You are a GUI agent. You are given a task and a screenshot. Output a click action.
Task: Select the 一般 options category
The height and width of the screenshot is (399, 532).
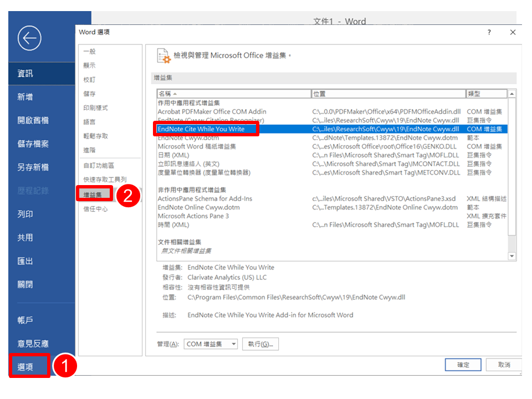tap(110, 52)
